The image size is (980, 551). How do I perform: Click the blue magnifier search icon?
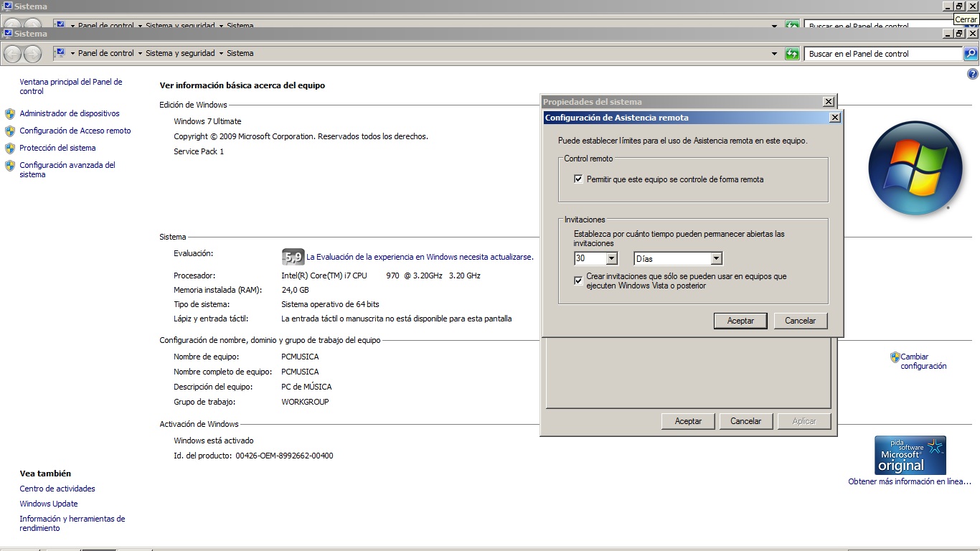tap(971, 54)
